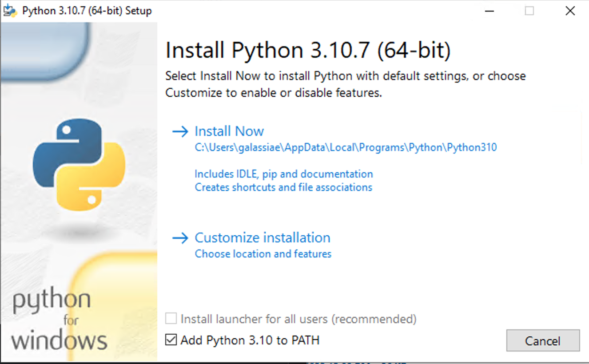Click the Python310 installation path text
This screenshot has height=364, width=589.
click(346, 147)
